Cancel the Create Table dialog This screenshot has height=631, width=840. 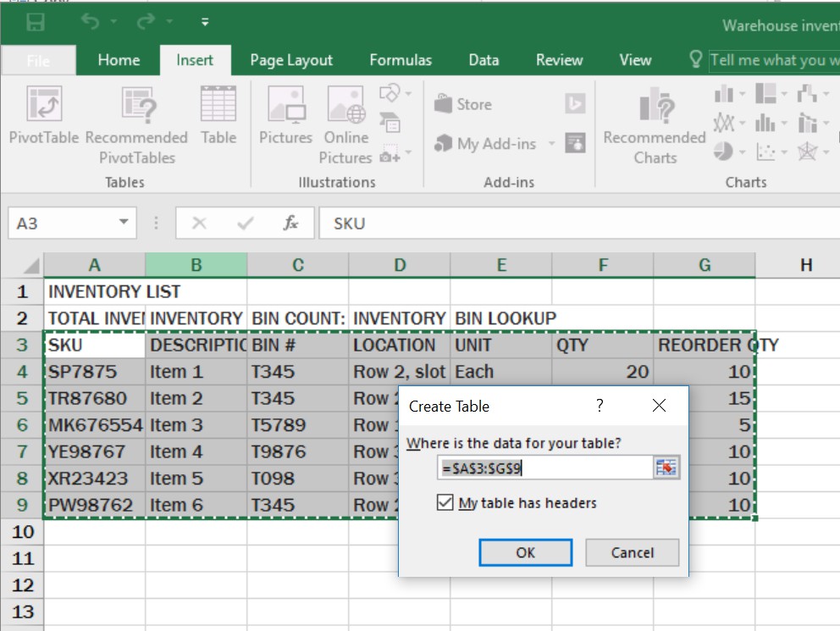632,552
